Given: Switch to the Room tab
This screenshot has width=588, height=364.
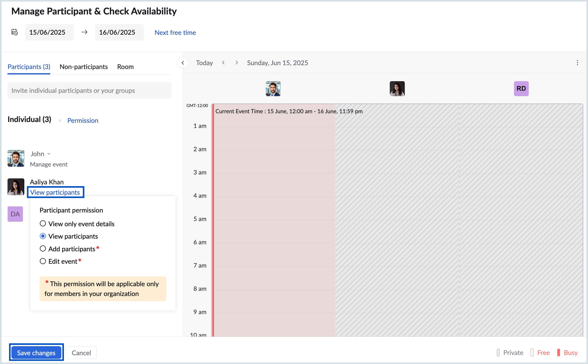Looking at the screenshot, I should (x=125, y=67).
